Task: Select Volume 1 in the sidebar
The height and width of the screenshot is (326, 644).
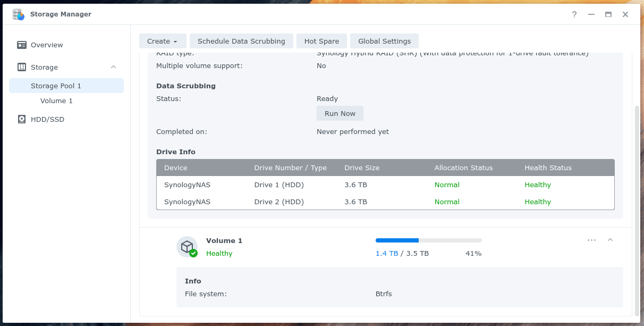Action: (x=56, y=101)
